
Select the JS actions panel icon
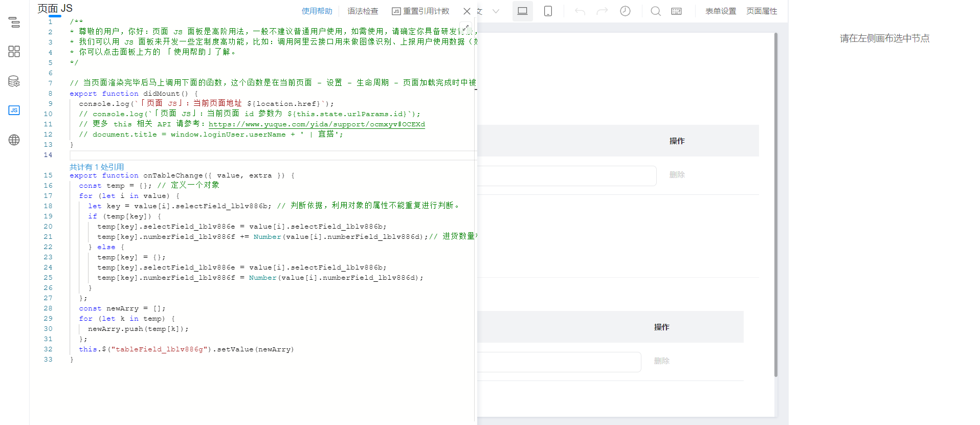14,110
